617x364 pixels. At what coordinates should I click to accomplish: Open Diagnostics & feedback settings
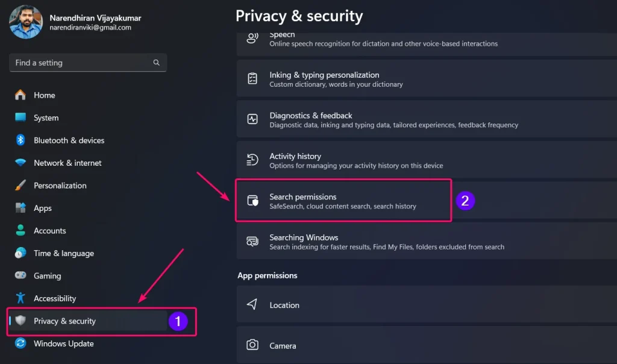(427, 119)
